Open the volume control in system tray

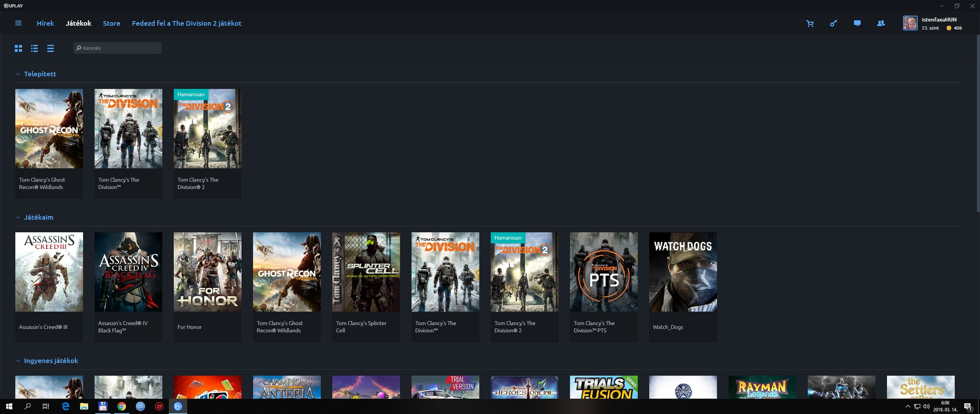[x=926, y=407]
